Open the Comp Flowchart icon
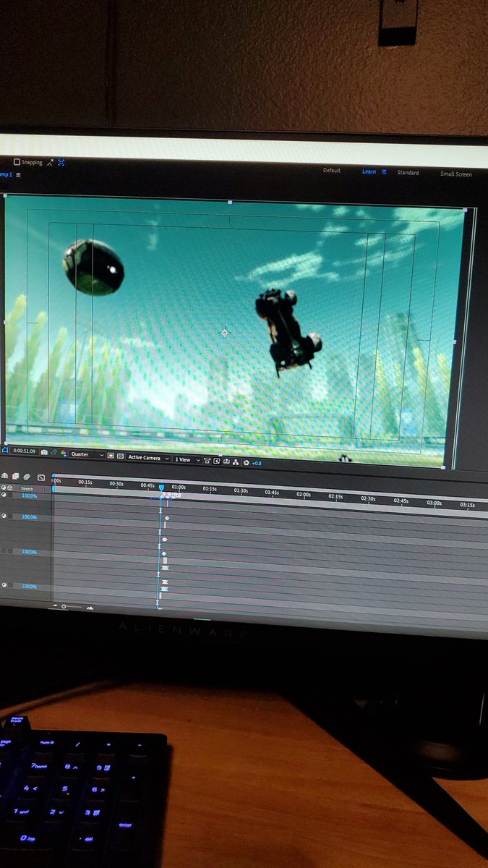 (236, 461)
